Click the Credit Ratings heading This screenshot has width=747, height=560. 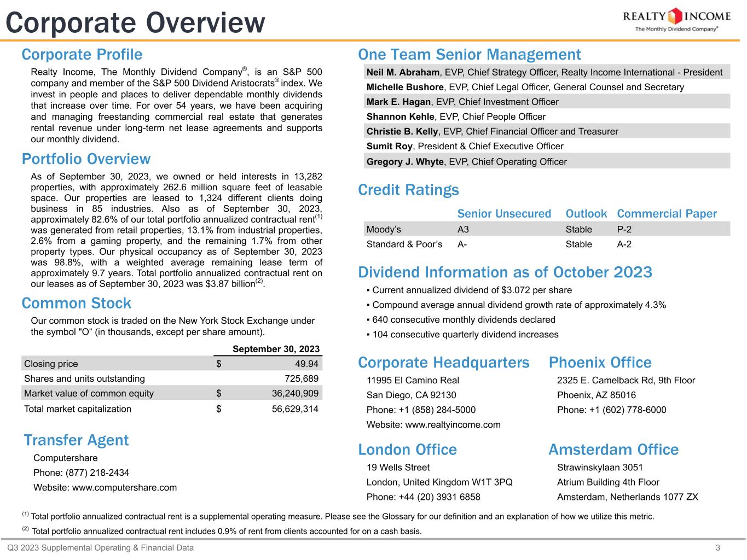pyautogui.click(x=408, y=190)
